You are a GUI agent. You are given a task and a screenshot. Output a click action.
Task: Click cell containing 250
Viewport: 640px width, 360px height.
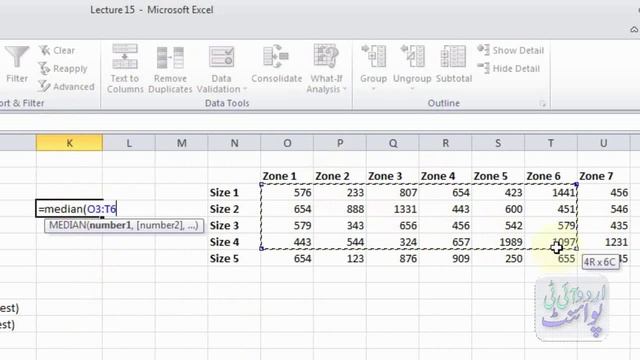point(498,259)
